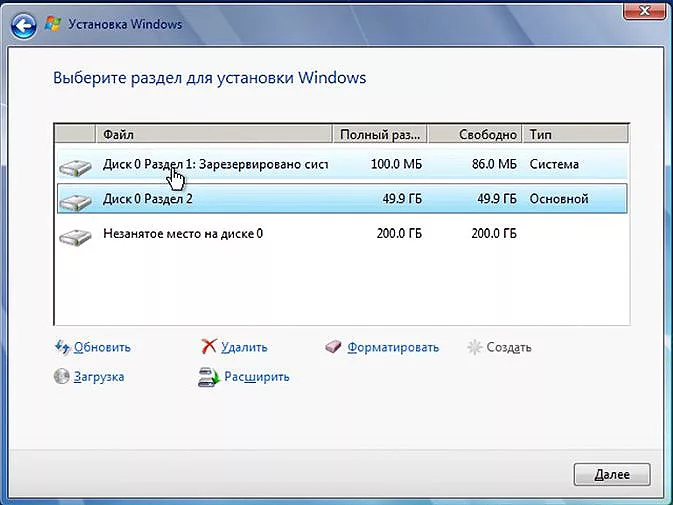Click the 200.0 ГБ free space cell

(494, 233)
